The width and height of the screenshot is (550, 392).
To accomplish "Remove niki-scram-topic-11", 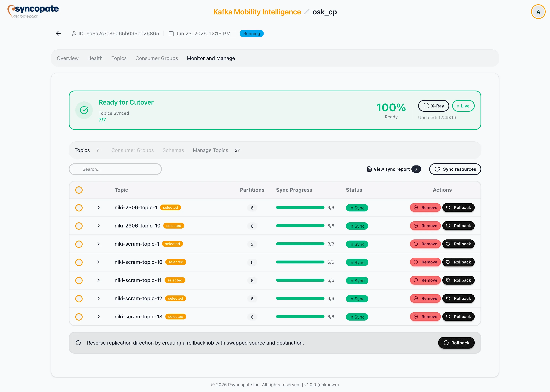I will point(425,280).
